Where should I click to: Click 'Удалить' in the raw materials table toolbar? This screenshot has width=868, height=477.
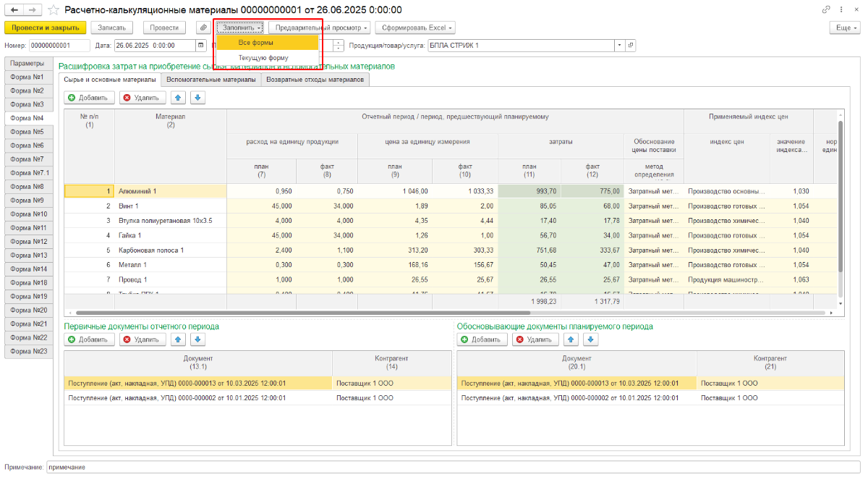point(142,97)
